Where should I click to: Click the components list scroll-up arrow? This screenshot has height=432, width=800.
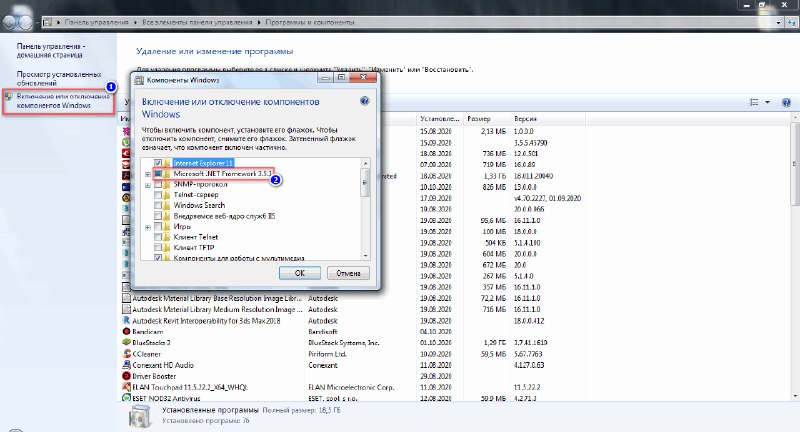click(x=365, y=163)
